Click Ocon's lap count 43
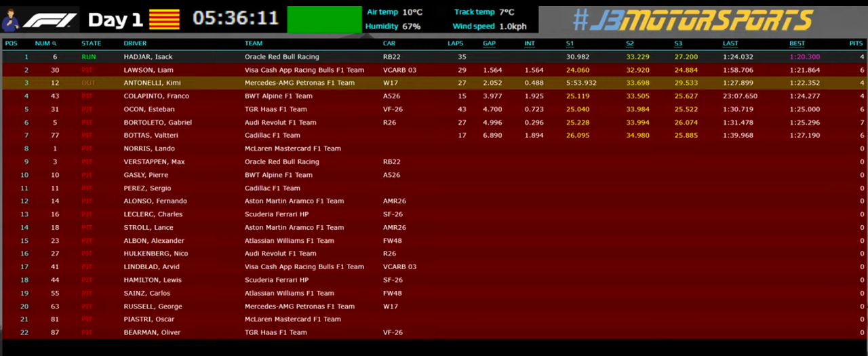The width and height of the screenshot is (868, 356). (462, 109)
